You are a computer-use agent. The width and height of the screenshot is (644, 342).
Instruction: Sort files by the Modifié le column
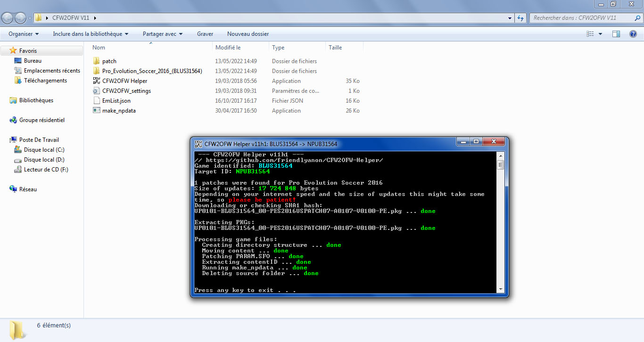(x=228, y=48)
